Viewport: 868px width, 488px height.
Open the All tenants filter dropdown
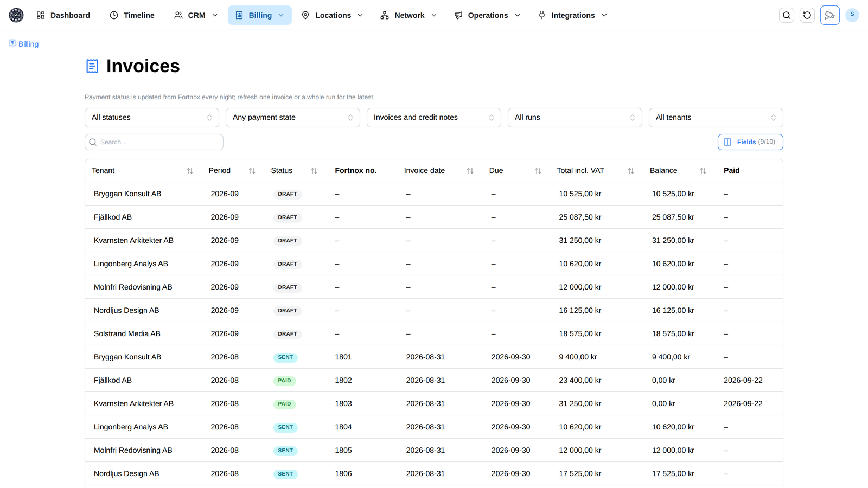pos(716,118)
